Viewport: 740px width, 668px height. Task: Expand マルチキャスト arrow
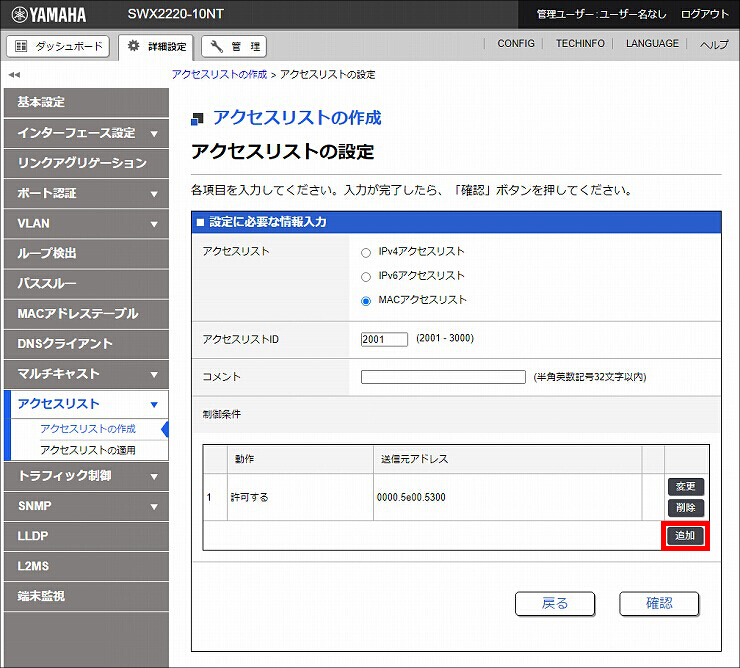coord(154,375)
